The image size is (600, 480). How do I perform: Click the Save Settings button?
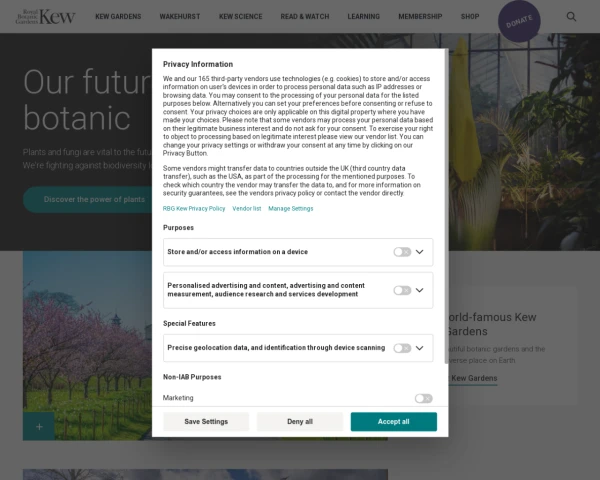206,422
